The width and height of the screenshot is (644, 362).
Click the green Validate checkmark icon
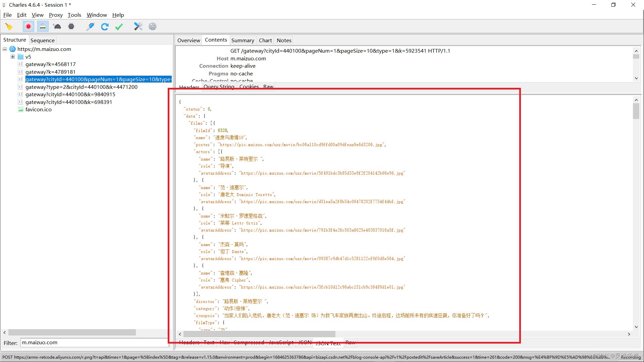click(119, 26)
